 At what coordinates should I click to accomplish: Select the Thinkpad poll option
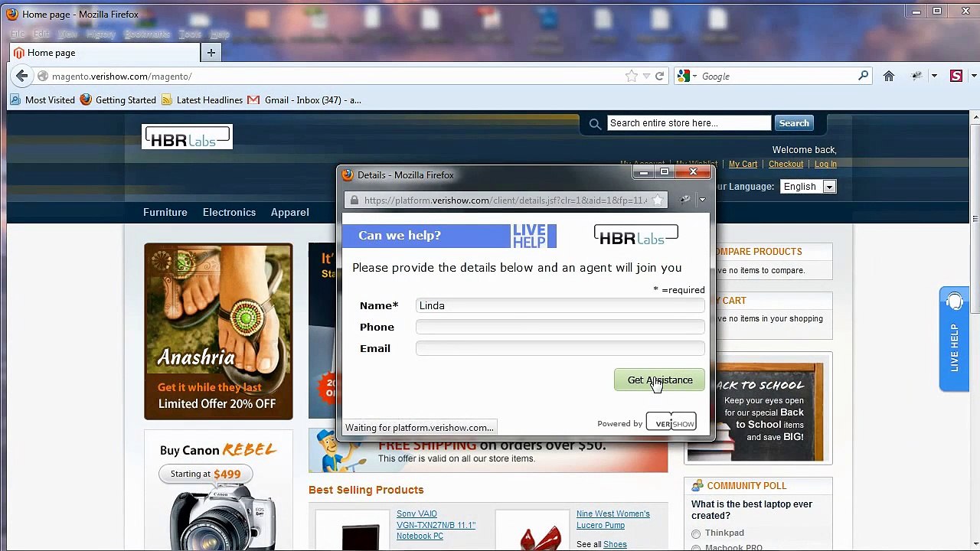[x=696, y=533]
